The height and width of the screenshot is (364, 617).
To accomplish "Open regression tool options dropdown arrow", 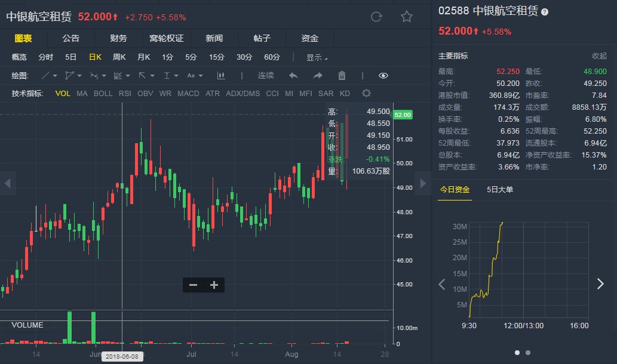I will tap(128, 76).
